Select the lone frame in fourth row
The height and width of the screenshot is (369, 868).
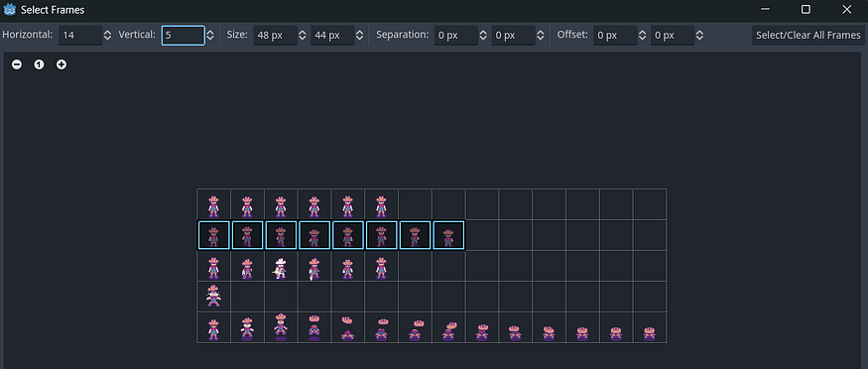point(213,297)
